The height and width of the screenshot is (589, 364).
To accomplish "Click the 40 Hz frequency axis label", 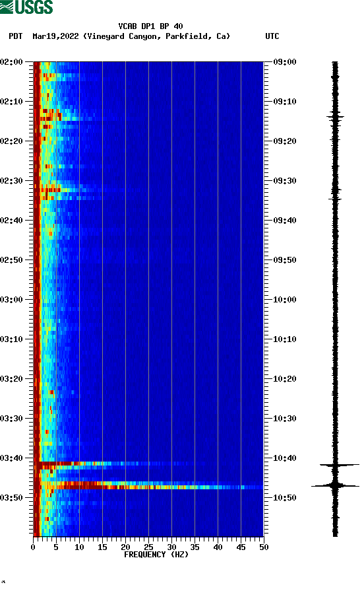I will pos(218,547).
